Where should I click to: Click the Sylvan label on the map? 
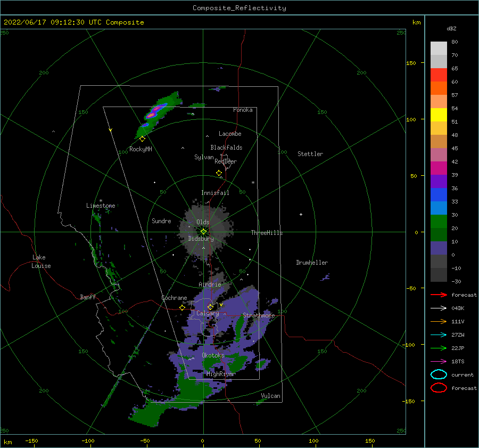204,157
